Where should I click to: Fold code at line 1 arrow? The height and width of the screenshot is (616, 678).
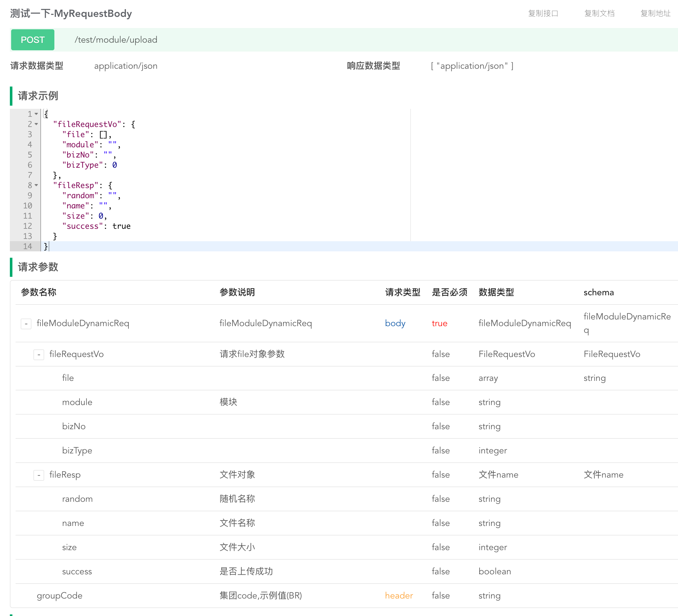(x=36, y=114)
